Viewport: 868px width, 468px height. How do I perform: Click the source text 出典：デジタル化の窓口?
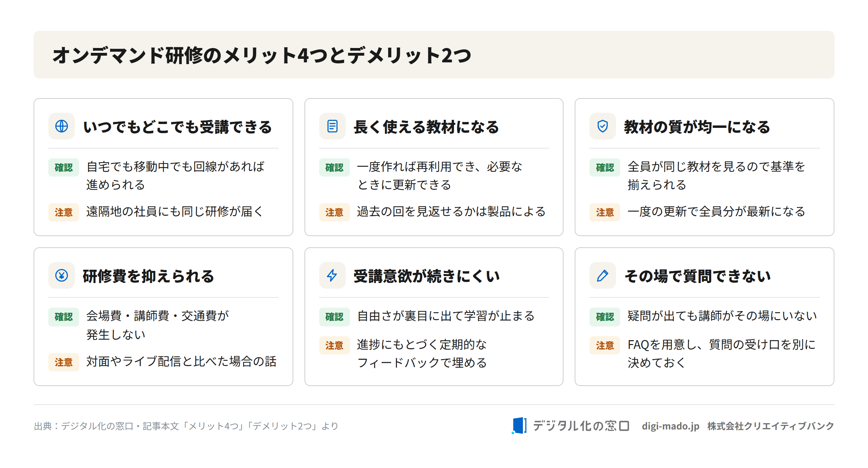pos(84,426)
